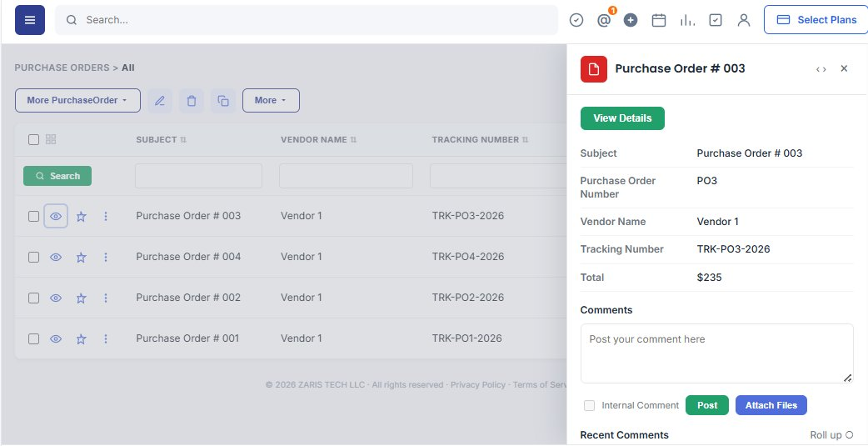
Task: Open the bar chart reports icon
Action: (687, 21)
